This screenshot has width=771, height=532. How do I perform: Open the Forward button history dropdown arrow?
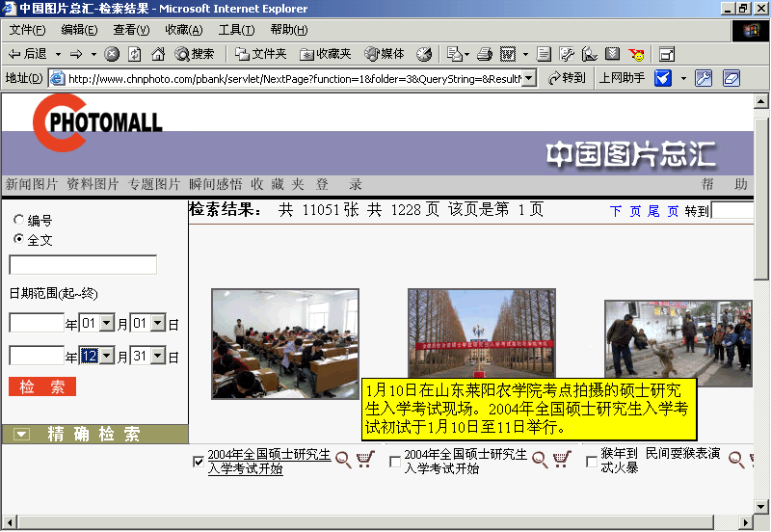coord(93,54)
